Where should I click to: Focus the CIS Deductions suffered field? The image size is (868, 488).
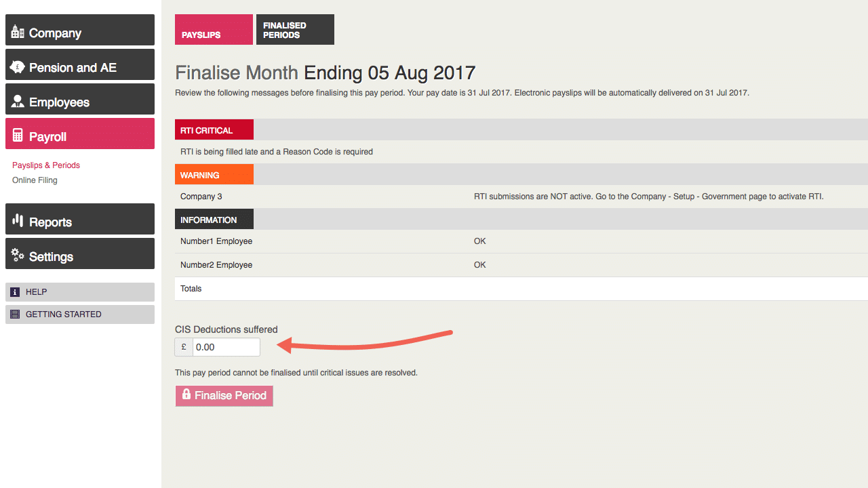pos(226,347)
